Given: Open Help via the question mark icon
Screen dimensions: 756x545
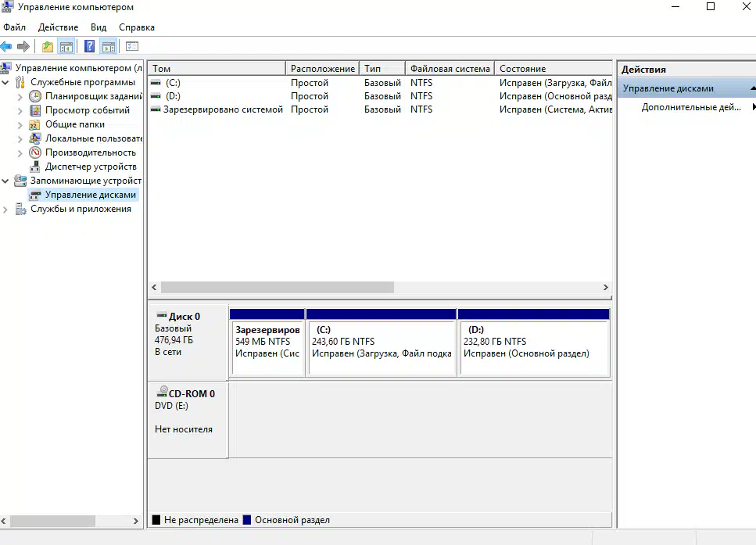Looking at the screenshot, I should pos(90,47).
